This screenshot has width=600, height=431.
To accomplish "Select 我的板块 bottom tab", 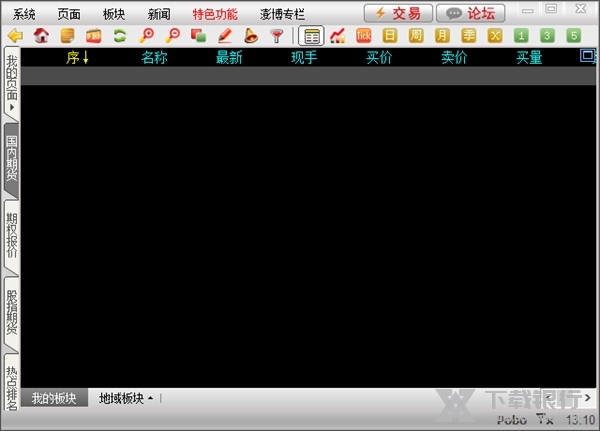I will pos(54,398).
